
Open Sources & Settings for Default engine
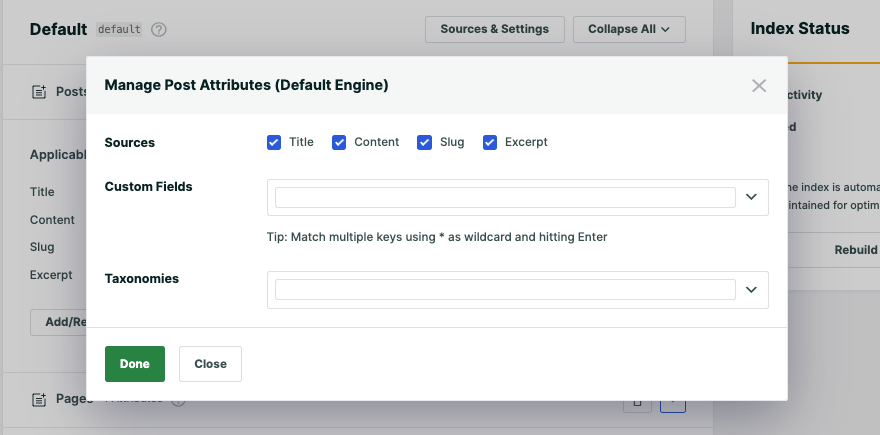point(494,29)
